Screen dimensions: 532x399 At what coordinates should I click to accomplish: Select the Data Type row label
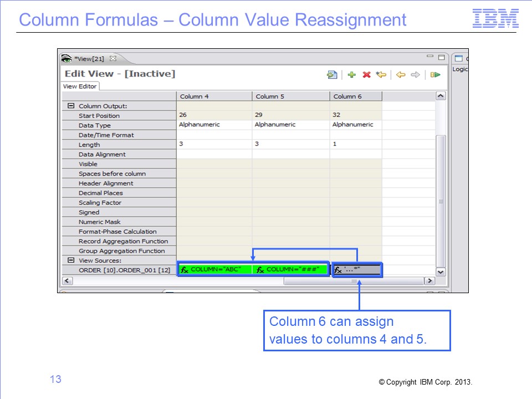(95, 125)
